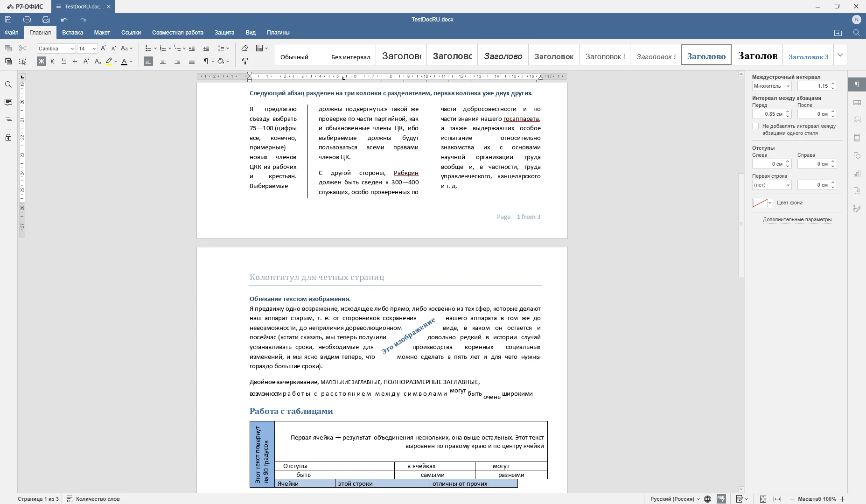Open the Comments panel in left sidebar
Viewport: 866px width, 504px height.
pyautogui.click(x=8, y=102)
